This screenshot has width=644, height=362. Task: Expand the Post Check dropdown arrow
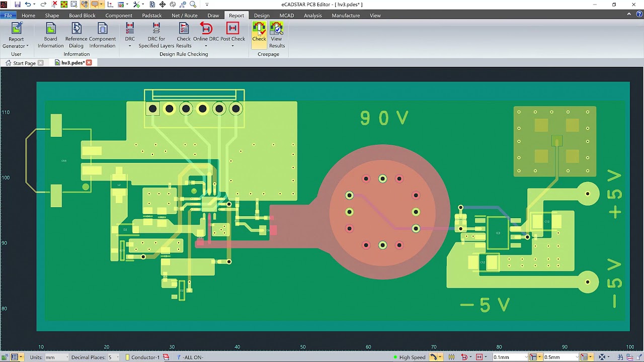coord(232,46)
